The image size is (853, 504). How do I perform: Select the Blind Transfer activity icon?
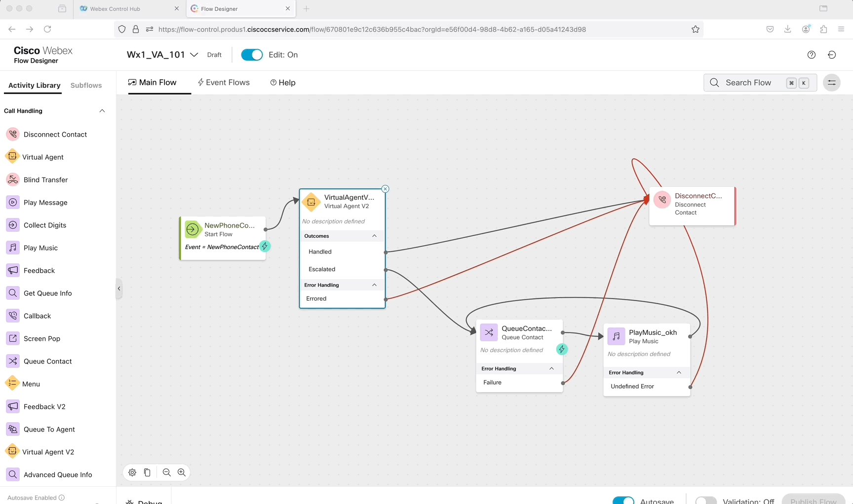click(x=13, y=180)
